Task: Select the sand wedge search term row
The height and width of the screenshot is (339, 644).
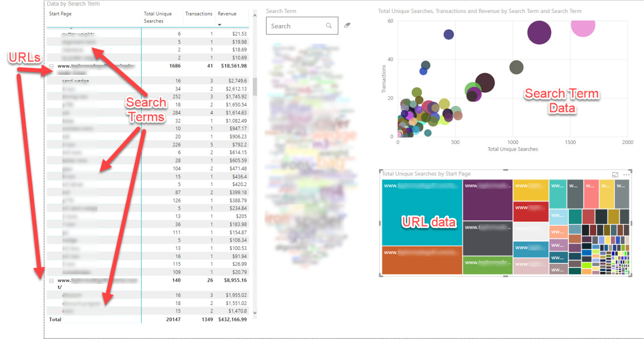Action: click(x=75, y=81)
